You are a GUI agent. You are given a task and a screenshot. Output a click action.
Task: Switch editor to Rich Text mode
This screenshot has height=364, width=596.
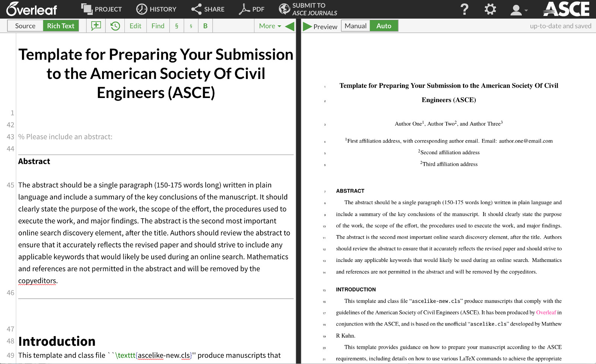pyautogui.click(x=61, y=26)
